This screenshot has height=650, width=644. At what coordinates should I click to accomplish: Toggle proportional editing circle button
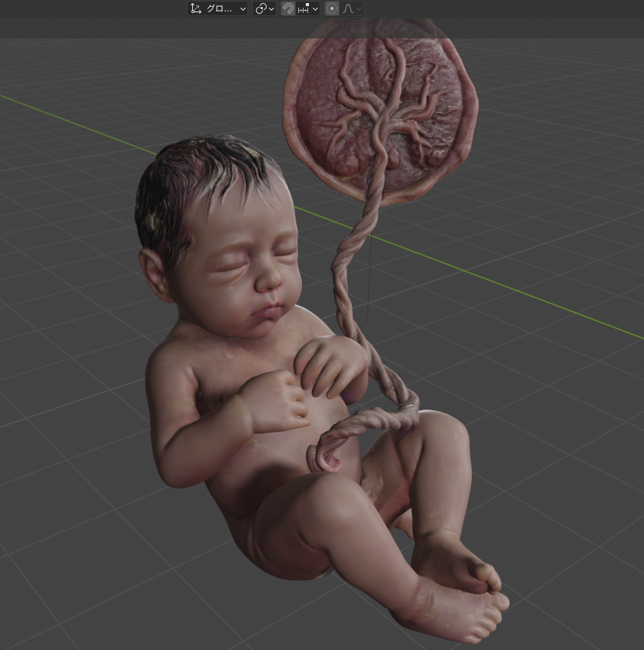coord(331,8)
